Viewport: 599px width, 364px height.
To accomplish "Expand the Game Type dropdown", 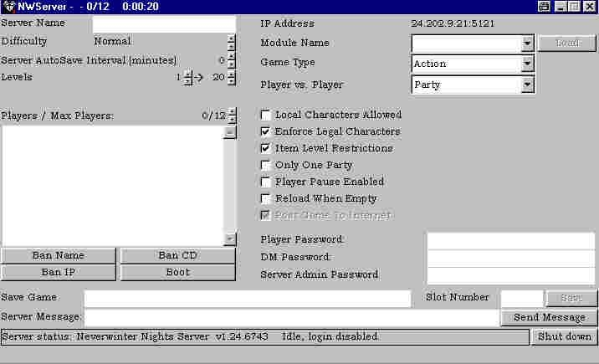I will (527, 64).
